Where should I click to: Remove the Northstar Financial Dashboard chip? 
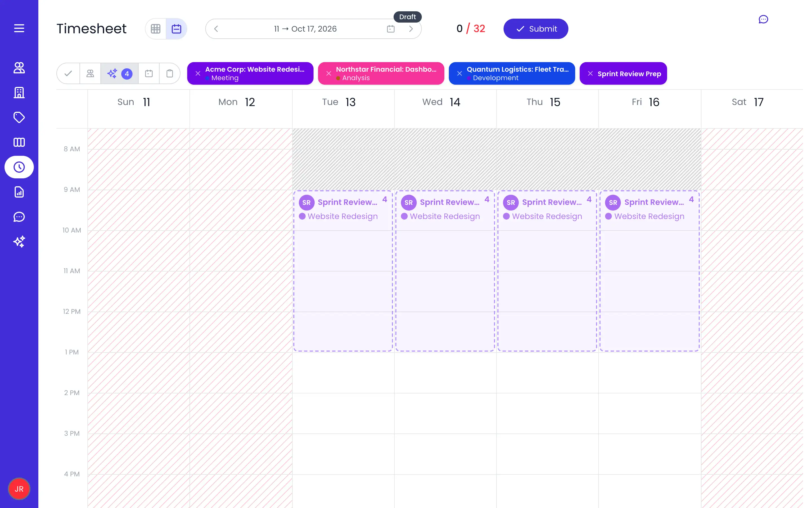329,73
